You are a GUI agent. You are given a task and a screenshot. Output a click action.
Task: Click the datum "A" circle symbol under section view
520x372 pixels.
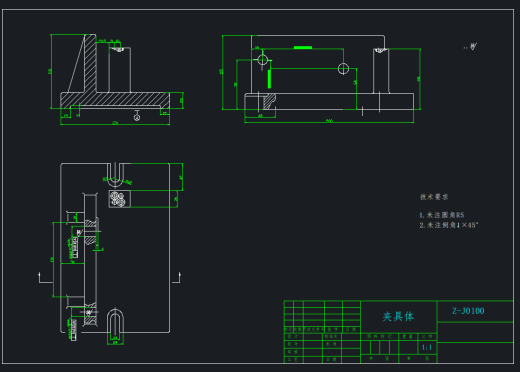tap(137, 117)
